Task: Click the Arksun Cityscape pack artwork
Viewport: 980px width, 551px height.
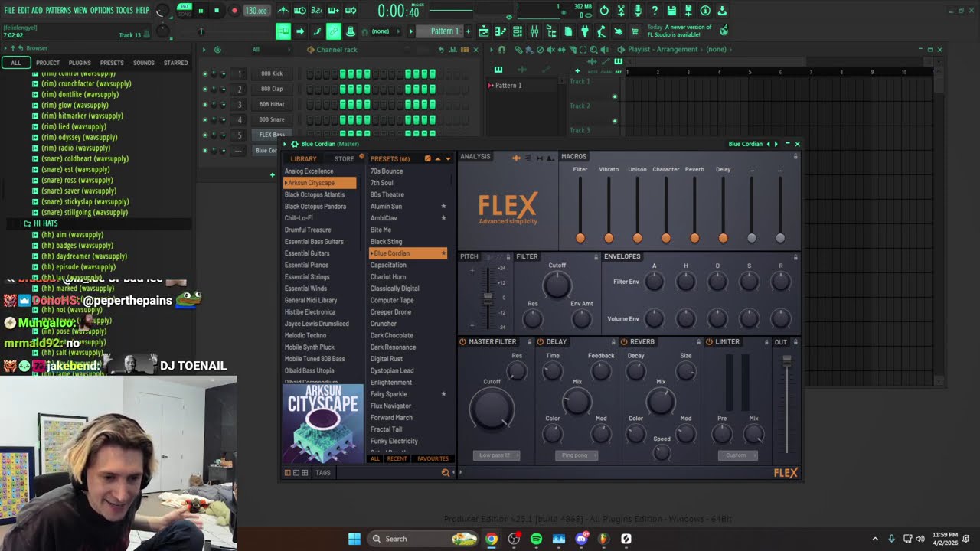Action: [x=323, y=424]
